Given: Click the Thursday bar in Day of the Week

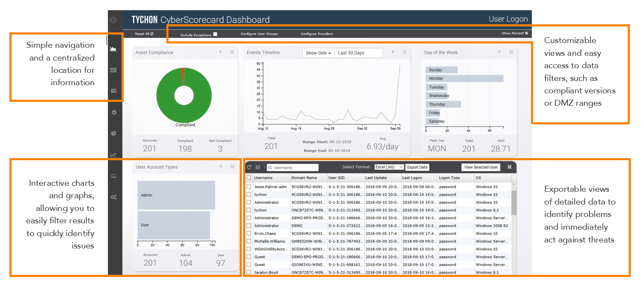Looking at the screenshot, I should (x=444, y=104).
